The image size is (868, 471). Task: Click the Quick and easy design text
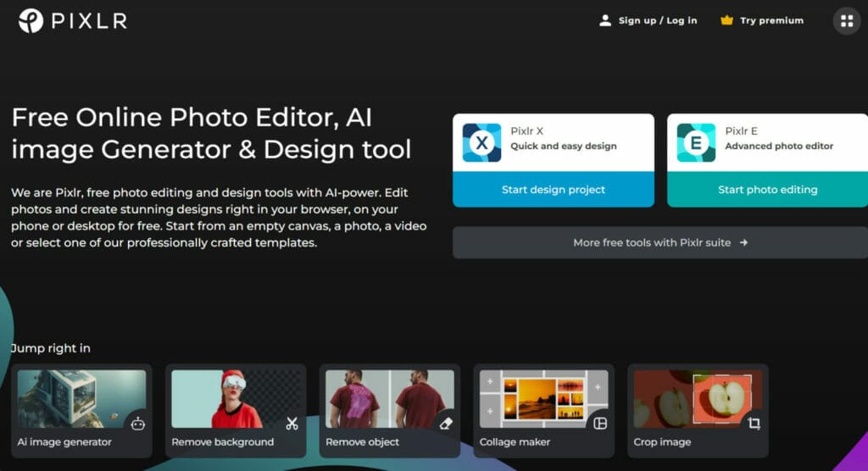[x=564, y=146]
